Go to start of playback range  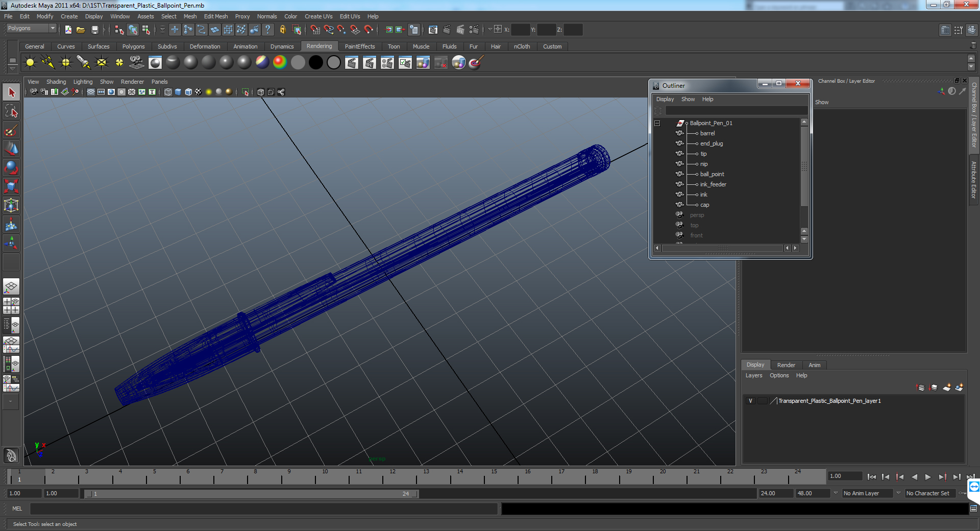coord(872,477)
